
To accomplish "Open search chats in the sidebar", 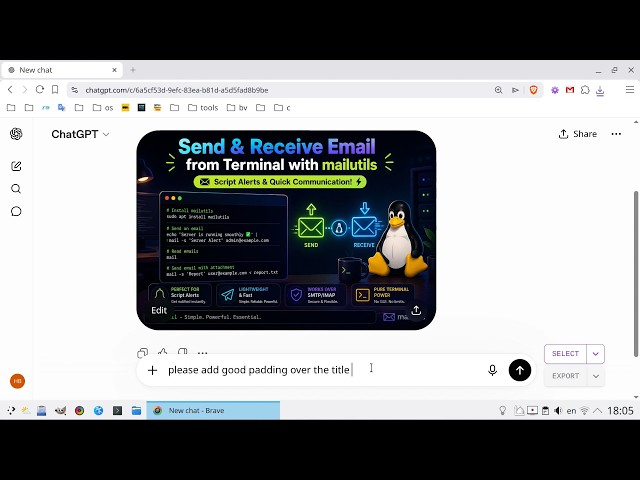I will (16, 189).
